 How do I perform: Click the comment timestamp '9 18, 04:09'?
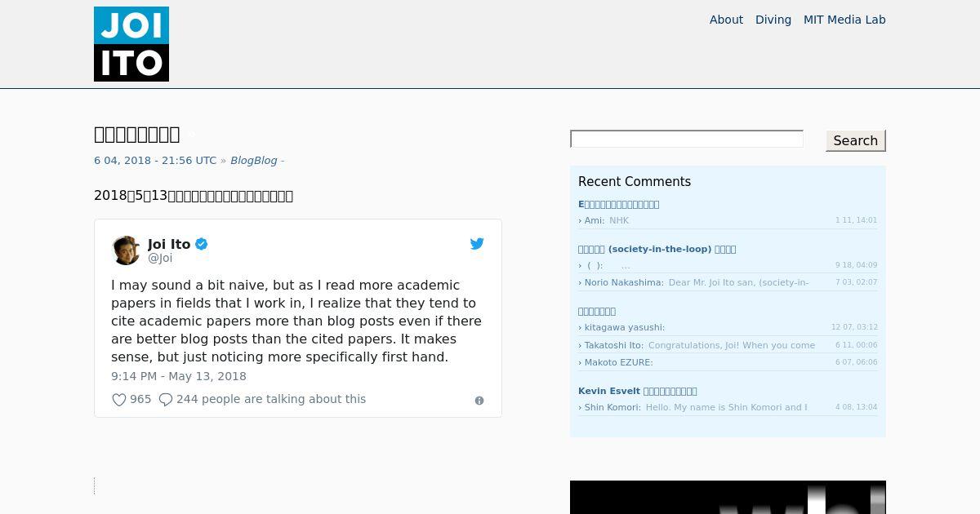[856, 265]
